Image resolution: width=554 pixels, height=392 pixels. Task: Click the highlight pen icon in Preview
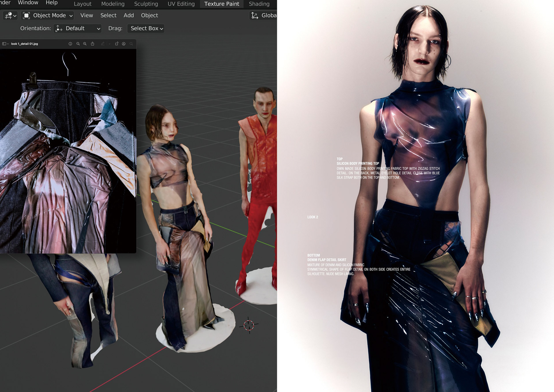point(103,44)
